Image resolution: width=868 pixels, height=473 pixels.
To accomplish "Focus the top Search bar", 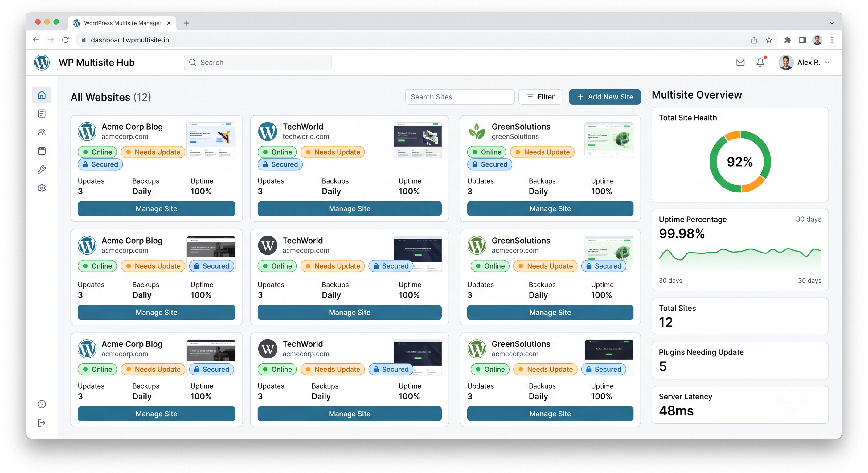I will [257, 63].
